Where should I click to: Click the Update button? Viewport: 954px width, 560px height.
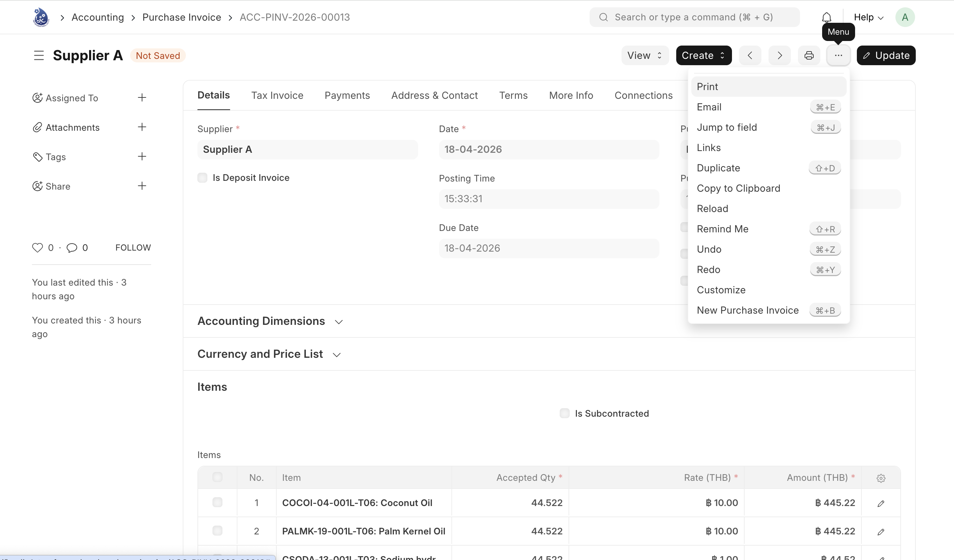click(x=886, y=56)
